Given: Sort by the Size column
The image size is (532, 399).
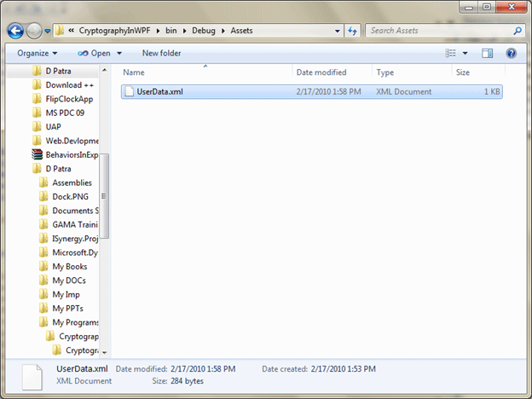Looking at the screenshot, I should (x=478, y=72).
